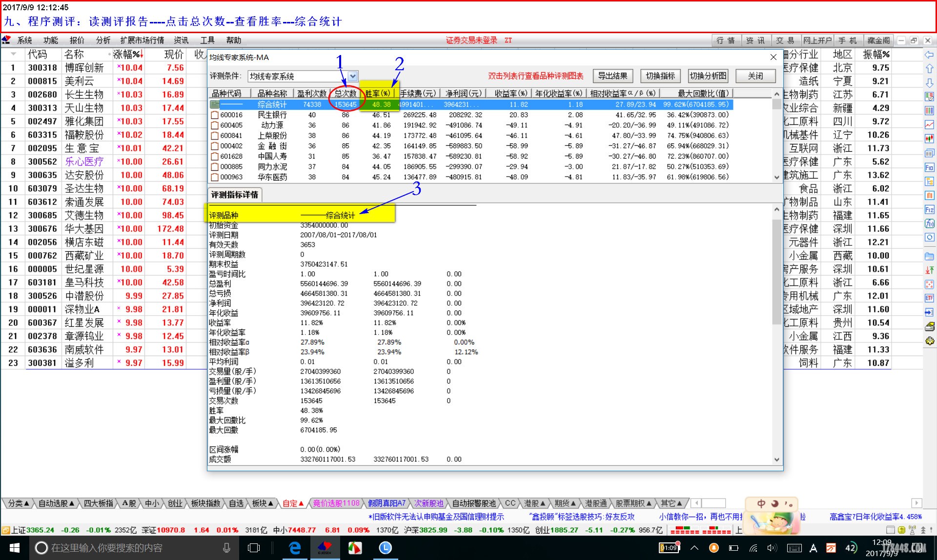The height and width of the screenshot is (560, 937).
Task: Open the 扩展市场行情 menu
Action: (x=142, y=40)
